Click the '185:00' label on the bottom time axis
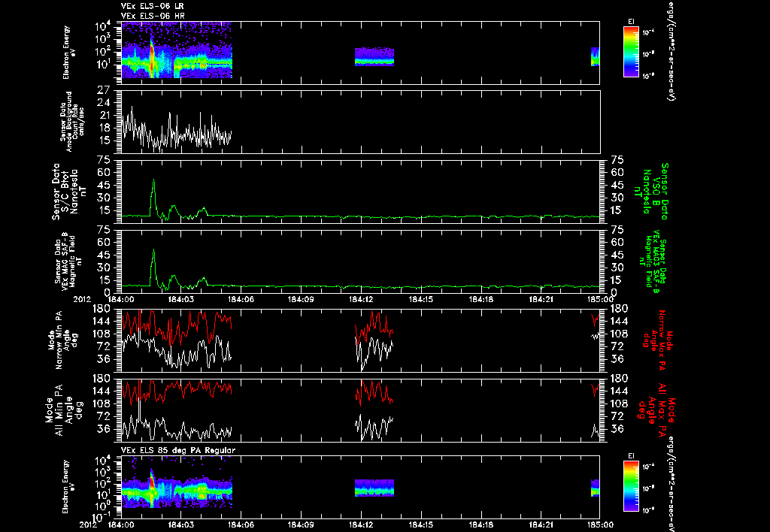This screenshot has height=532, width=770. [x=600, y=524]
